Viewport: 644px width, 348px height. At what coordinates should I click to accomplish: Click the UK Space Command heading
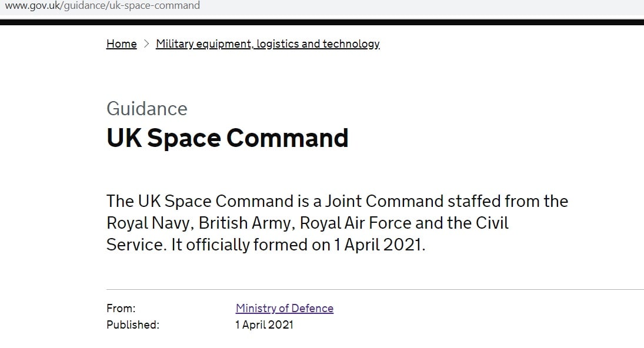(227, 138)
